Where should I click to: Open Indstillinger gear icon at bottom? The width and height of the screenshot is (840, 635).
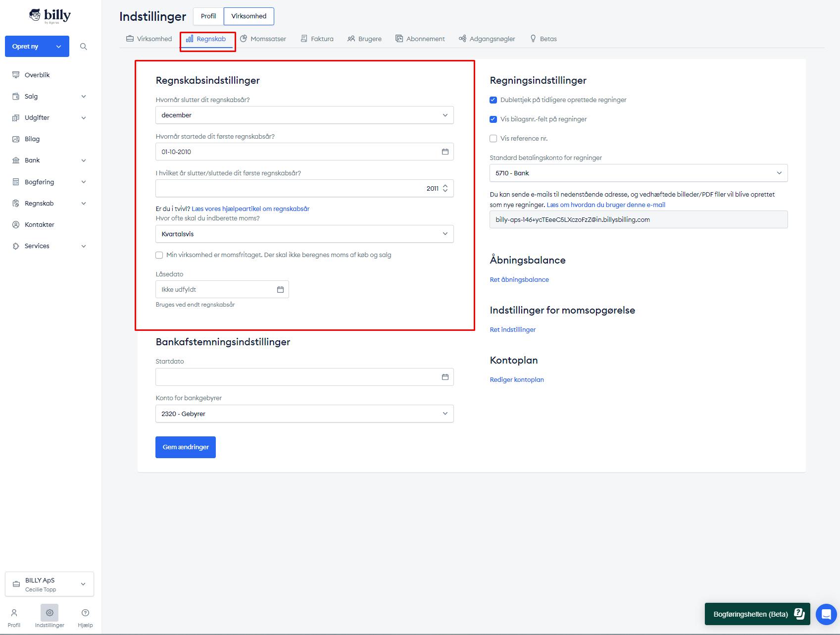tap(49, 613)
